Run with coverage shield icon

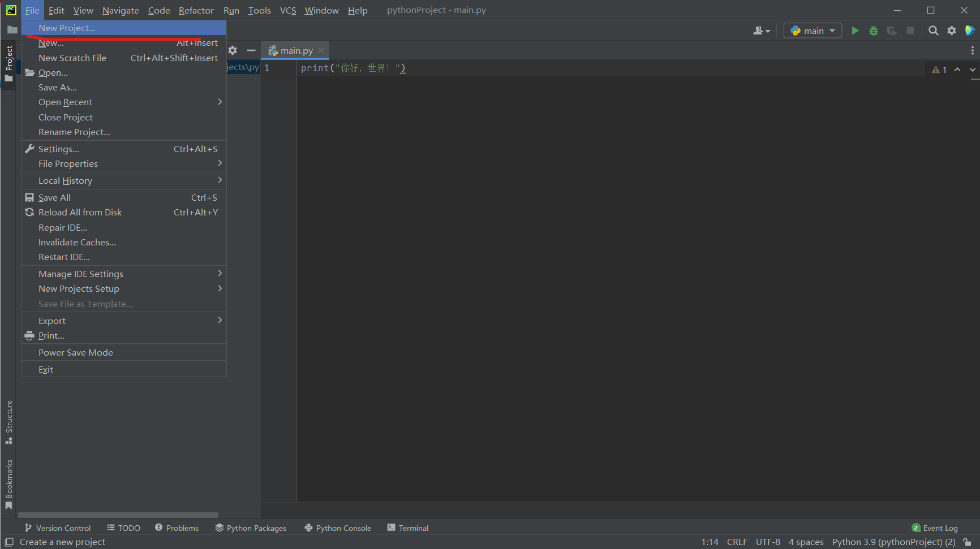coord(892,31)
